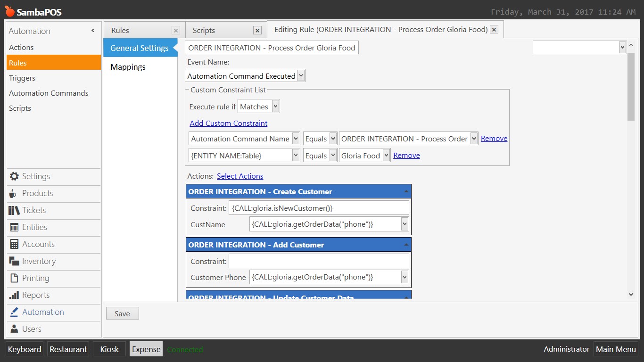Viewport: 644px width, 362px height.
Task: Open the Reports module
Action: pos(34,296)
